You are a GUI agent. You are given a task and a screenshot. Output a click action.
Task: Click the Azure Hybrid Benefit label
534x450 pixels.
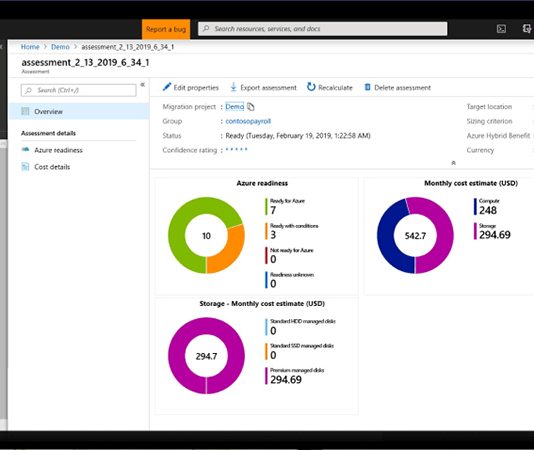pos(498,136)
